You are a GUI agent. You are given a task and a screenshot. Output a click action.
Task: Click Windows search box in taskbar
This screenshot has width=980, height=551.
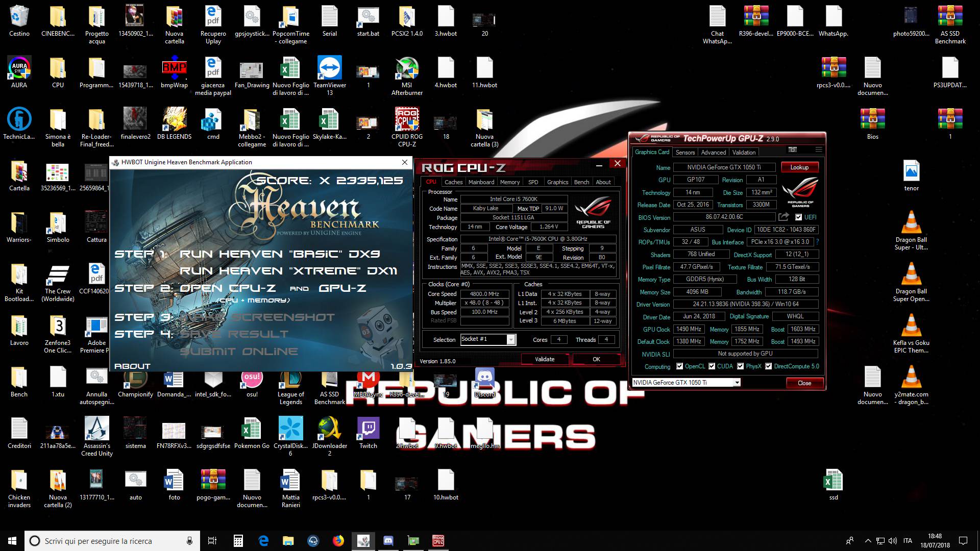112,541
